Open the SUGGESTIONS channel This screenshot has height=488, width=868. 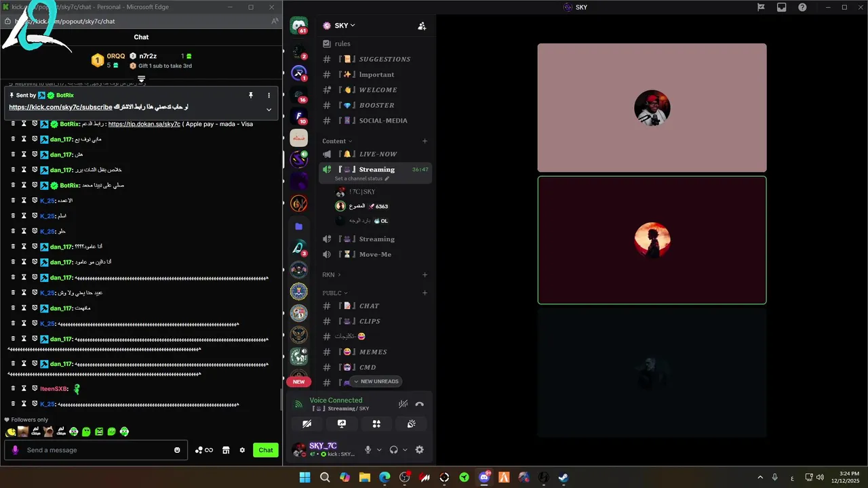coord(375,59)
